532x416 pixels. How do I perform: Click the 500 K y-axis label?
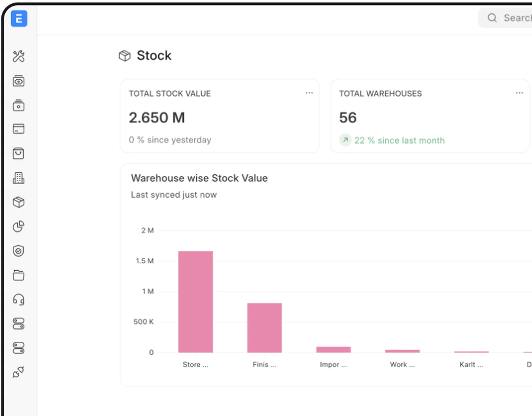[143, 322]
